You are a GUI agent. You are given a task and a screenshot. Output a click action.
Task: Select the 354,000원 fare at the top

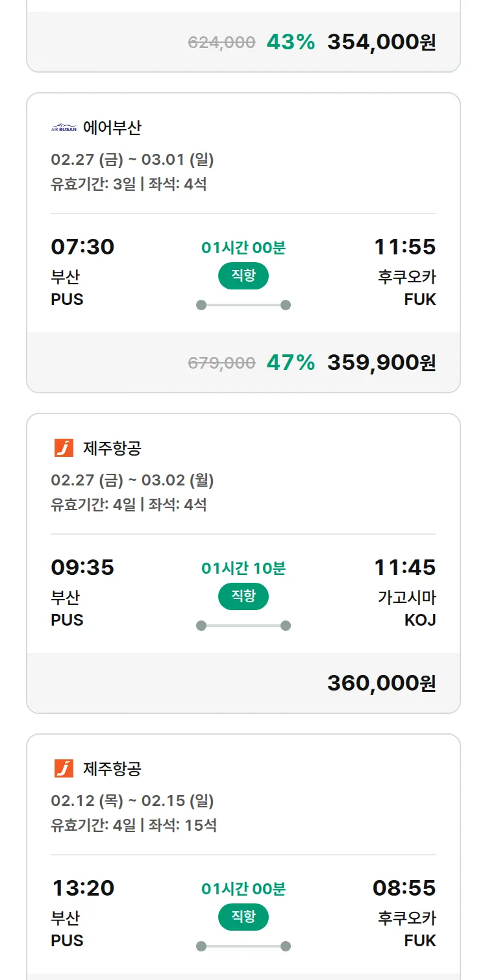[381, 42]
